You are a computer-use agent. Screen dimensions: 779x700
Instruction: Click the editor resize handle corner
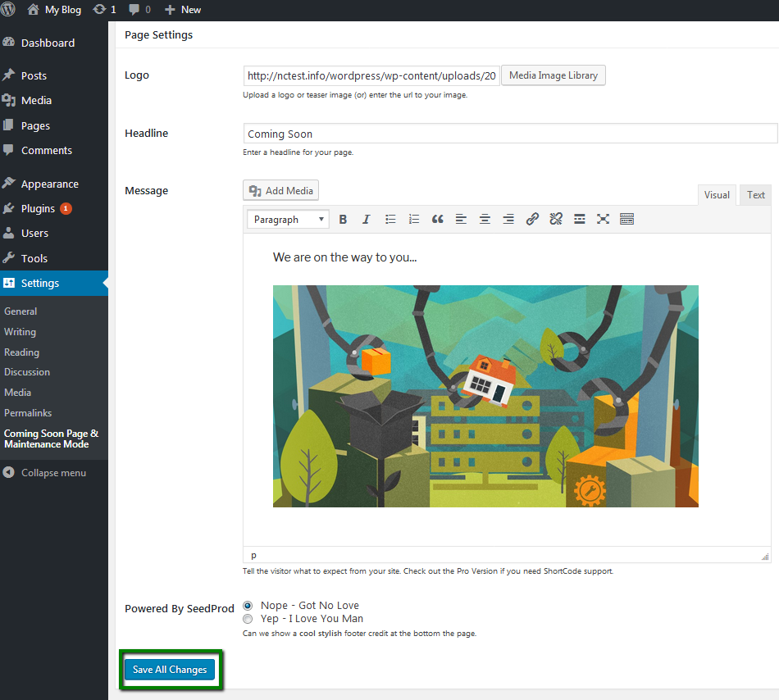tap(765, 557)
